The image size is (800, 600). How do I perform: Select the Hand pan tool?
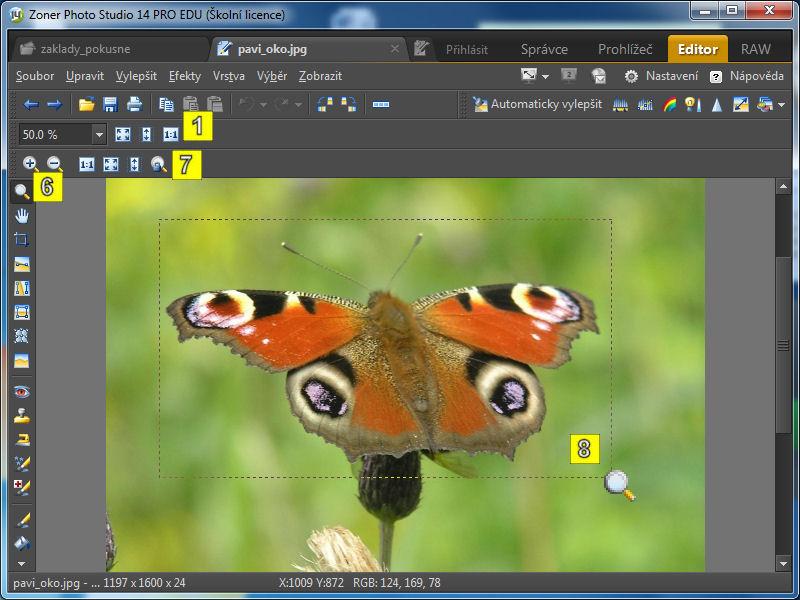point(21,216)
